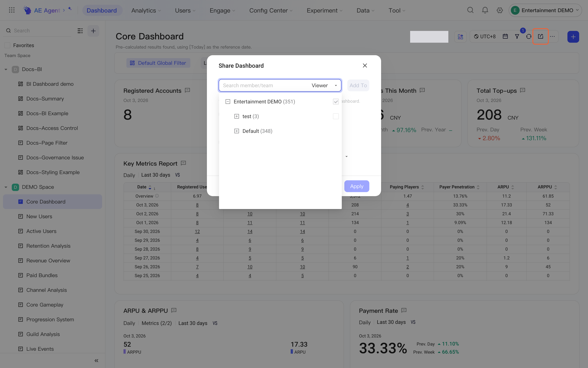Open Retention Analysis in sidebar
The width and height of the screenshot is (588, 368).
coord(48,246)
